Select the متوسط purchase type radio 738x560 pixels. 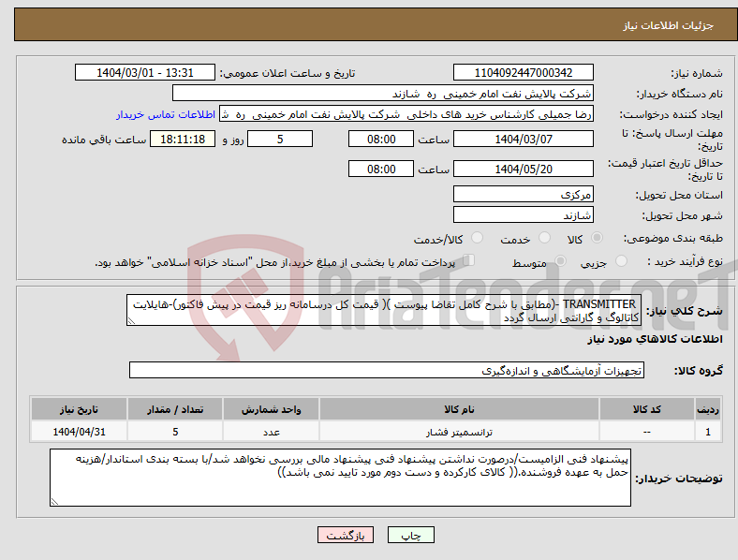pos(560,260)
